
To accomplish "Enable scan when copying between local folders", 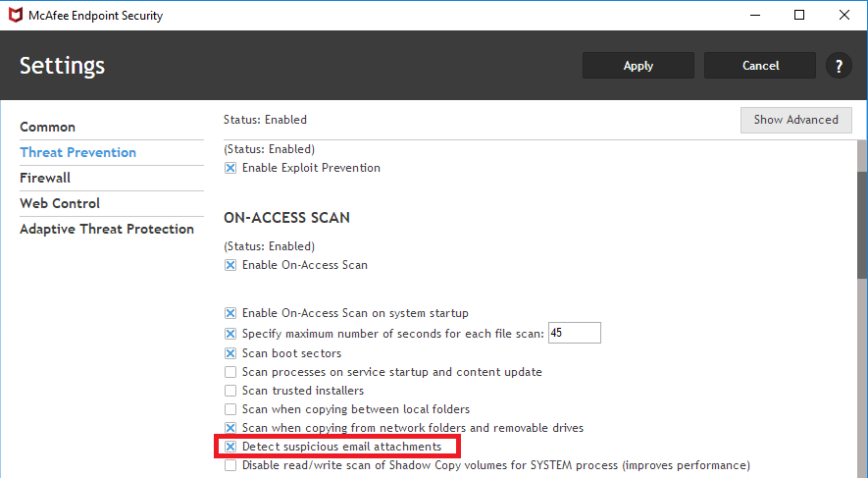I will pos(230,409).
